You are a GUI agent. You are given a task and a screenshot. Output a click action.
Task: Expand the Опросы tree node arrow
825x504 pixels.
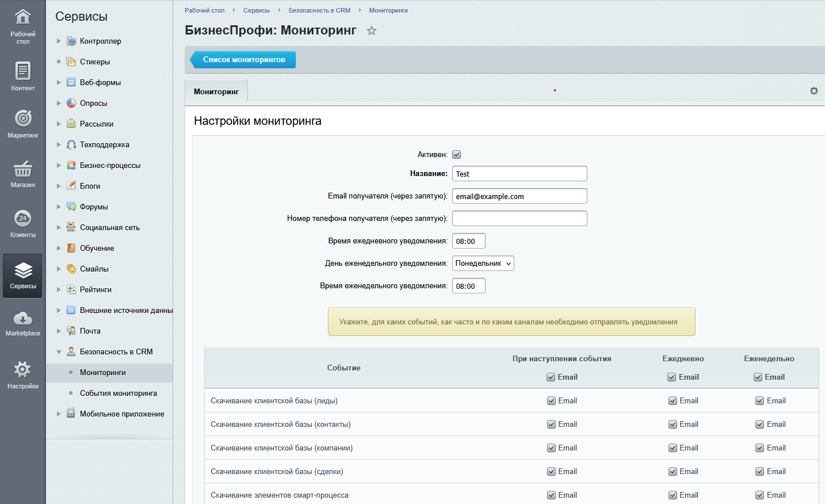(59, 103)
